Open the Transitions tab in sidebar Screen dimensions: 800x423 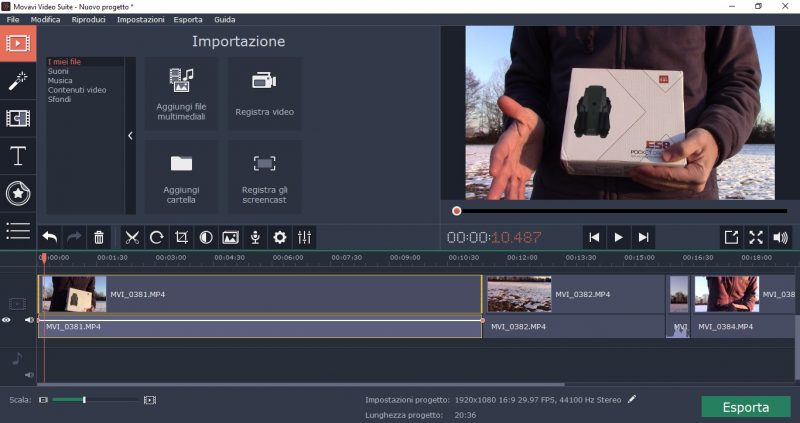click(x=18, y=118)
